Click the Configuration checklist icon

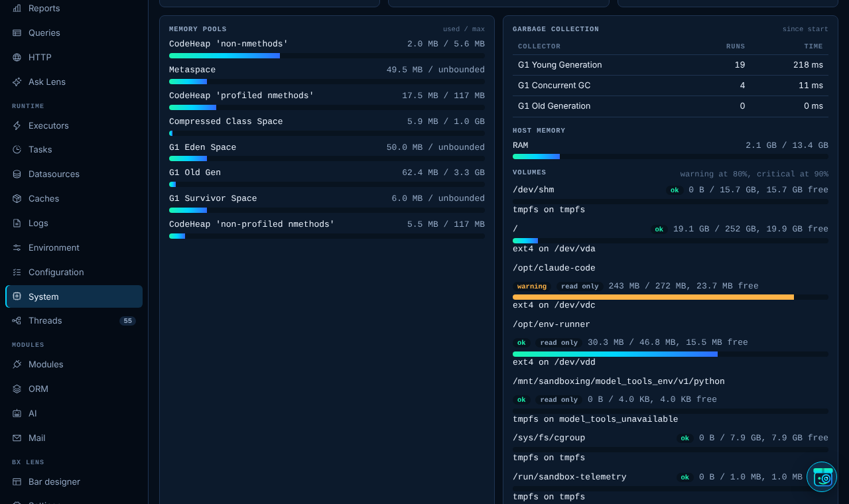[17, 272]
